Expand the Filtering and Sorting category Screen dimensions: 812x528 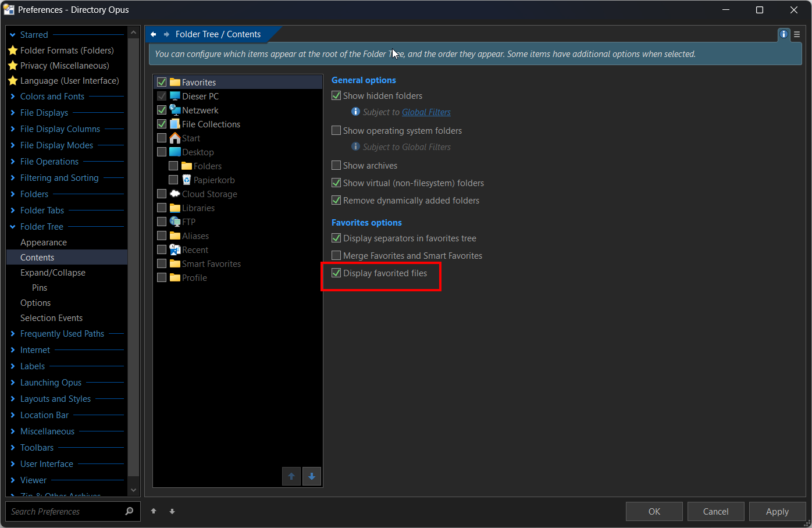tap(13, 178)
